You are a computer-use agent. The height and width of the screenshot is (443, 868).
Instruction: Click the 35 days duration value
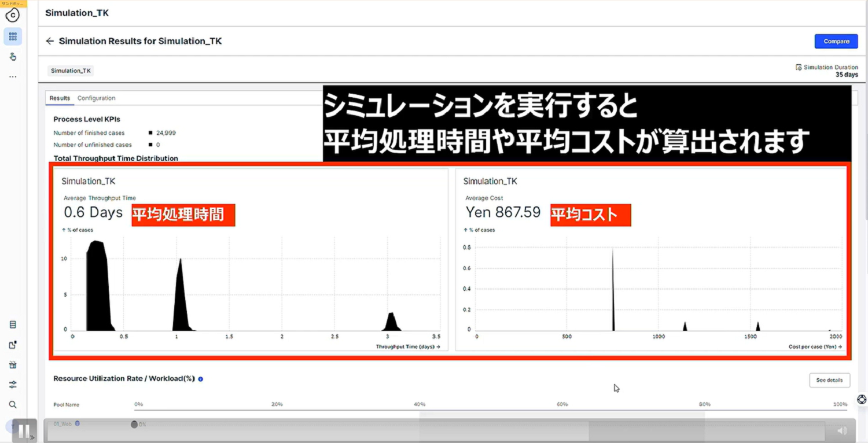point(847,75)
